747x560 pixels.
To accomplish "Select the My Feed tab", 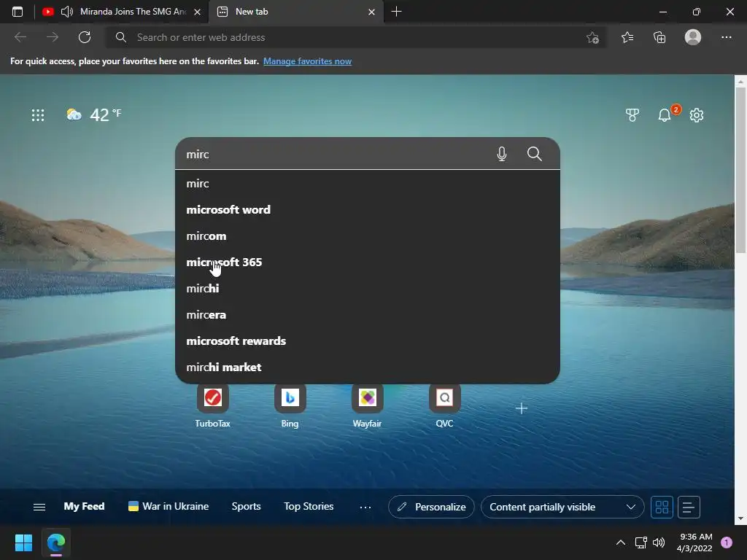I will coord(84,506).
